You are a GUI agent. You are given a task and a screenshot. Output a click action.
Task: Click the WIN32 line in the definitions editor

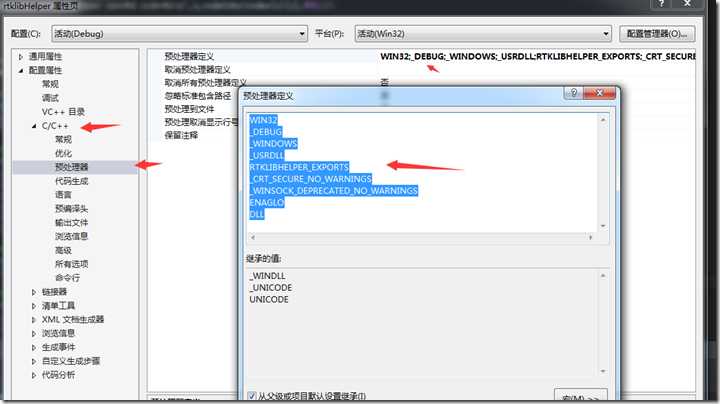[x=263, y=120]
